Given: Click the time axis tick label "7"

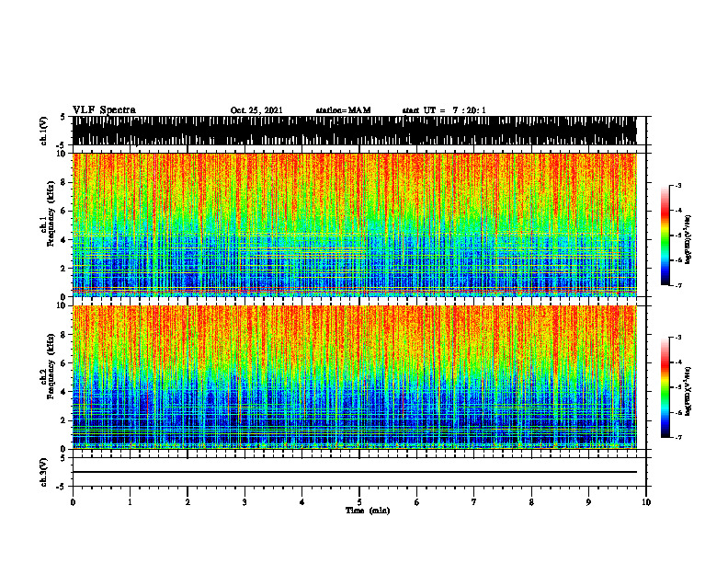Looking at the screenshot, I should (x=474, y=502).
